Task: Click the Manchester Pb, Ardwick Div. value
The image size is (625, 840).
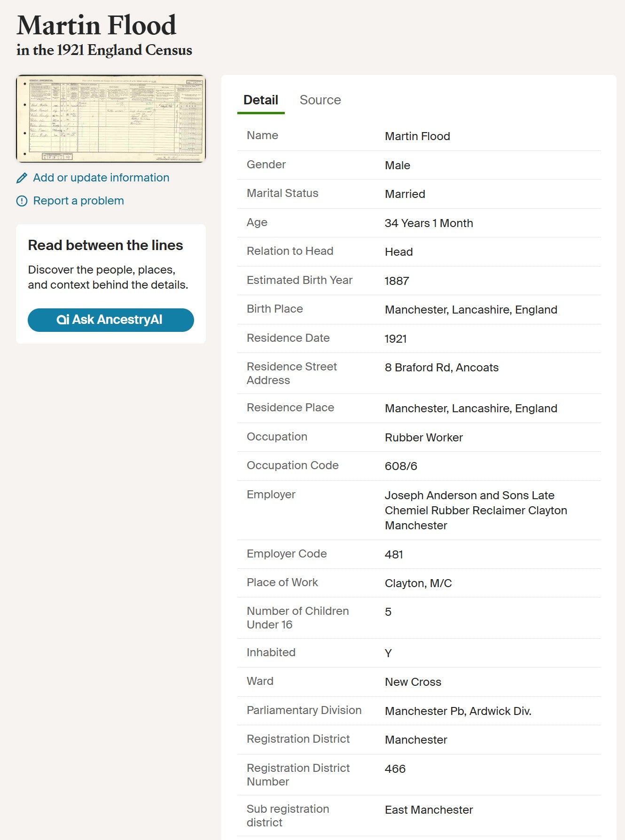Action: pos(458,711)
